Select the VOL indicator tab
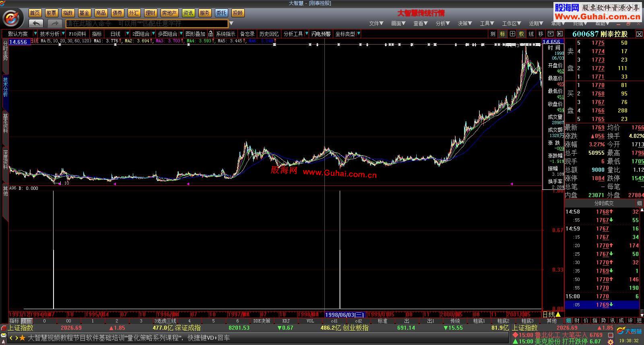This screenshot has width=644, height=345. pyautogui.click(x=310, y=321)
